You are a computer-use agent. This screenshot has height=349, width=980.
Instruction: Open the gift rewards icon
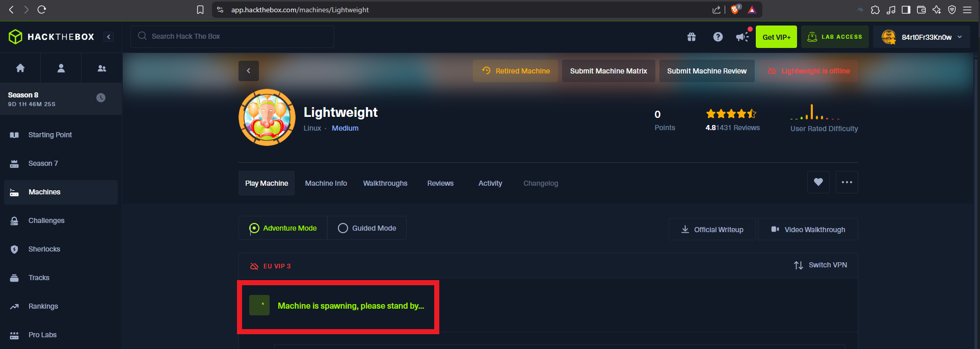(x=692, y=37)
